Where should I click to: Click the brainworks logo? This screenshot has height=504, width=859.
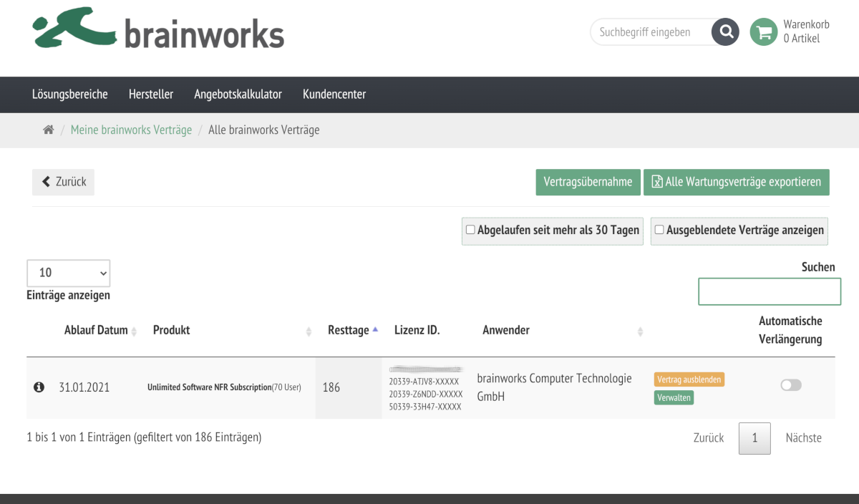click(158, 29)
